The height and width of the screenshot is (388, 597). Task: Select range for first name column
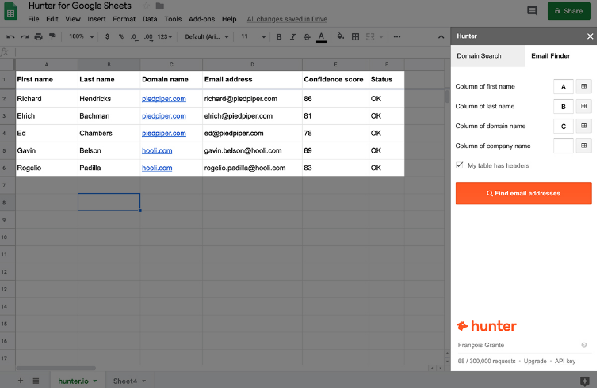pyautogui.click(x=584, y=86)
